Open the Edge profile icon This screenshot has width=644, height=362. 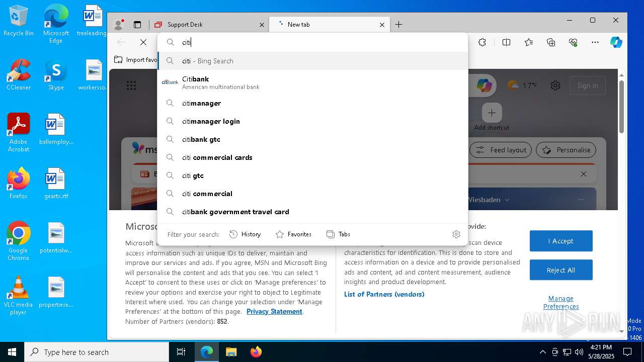click(119, 24)
